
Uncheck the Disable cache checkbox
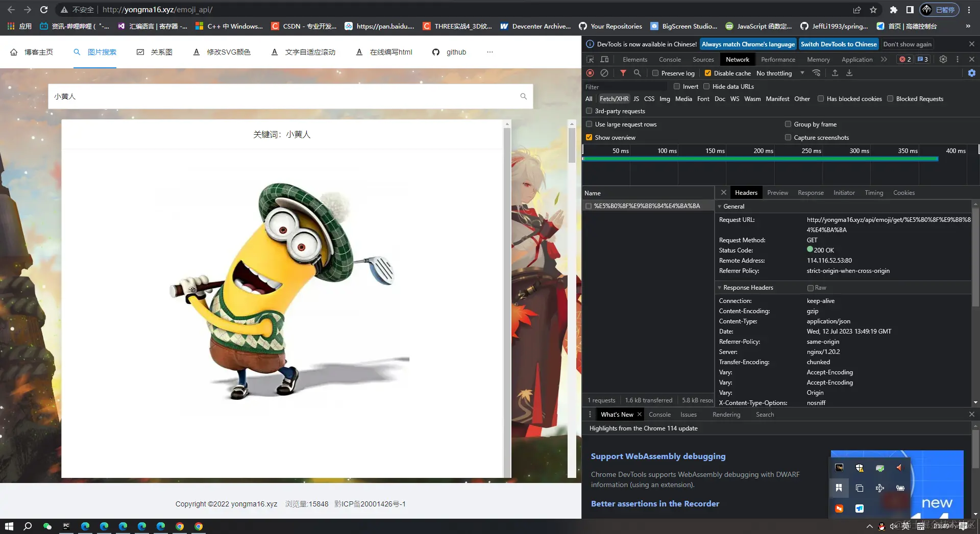click(708, 73)
